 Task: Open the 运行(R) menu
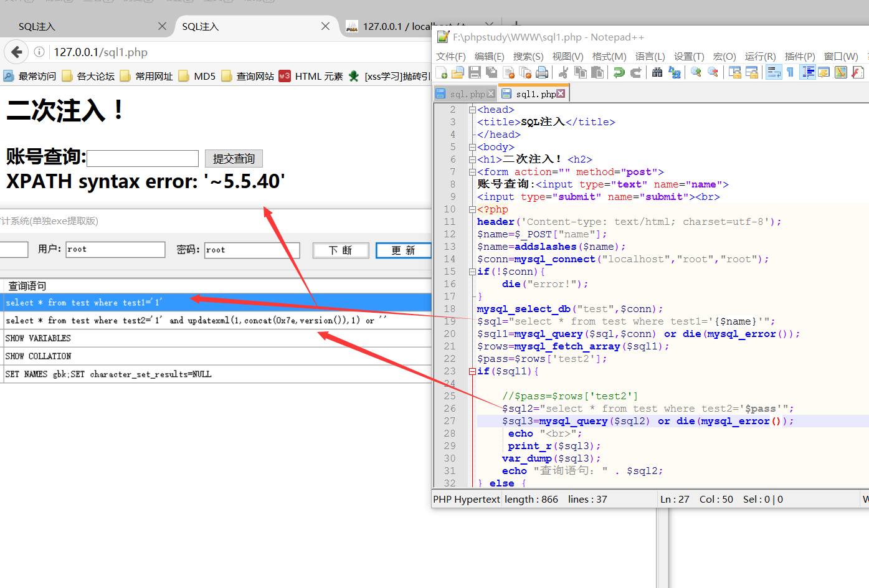pos(760,56)
